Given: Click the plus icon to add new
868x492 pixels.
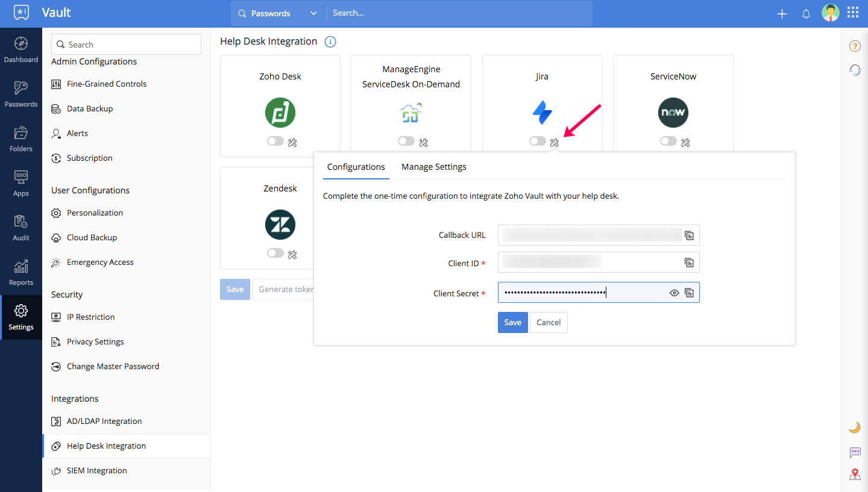Looking at the screenshot, I should [782, 14].
